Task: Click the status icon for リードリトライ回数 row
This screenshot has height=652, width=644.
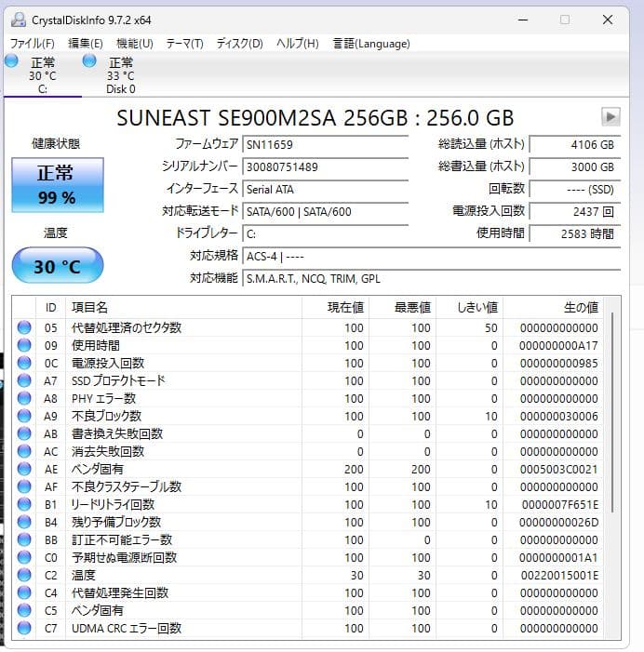Action: pyautogui.click(x=24, y=504)
